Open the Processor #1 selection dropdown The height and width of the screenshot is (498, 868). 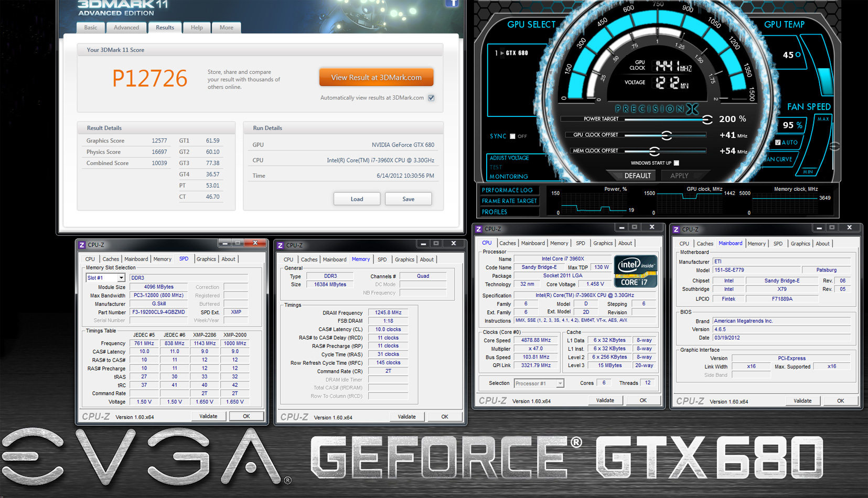(560, 384)
